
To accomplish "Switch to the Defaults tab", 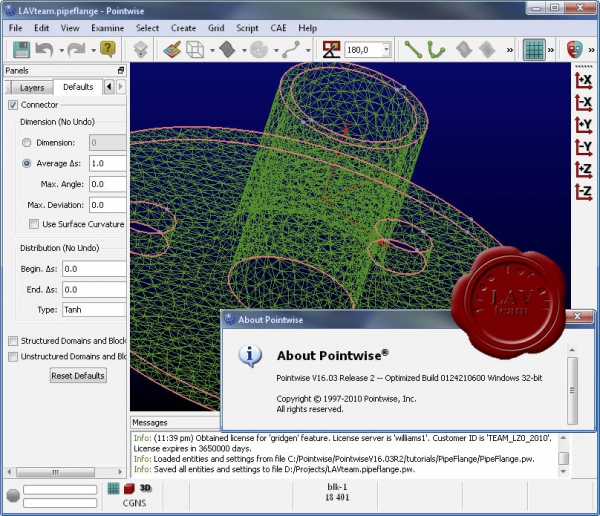I will pyautogui.click(x=78, y=87).
